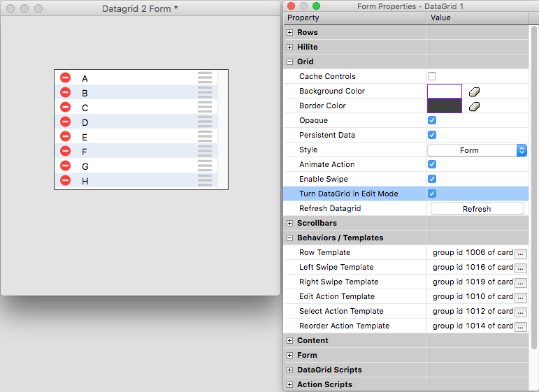This screenshot has height=392, width=539.
Task: Click the red delete icon for row A
Action: click(65, 78)
